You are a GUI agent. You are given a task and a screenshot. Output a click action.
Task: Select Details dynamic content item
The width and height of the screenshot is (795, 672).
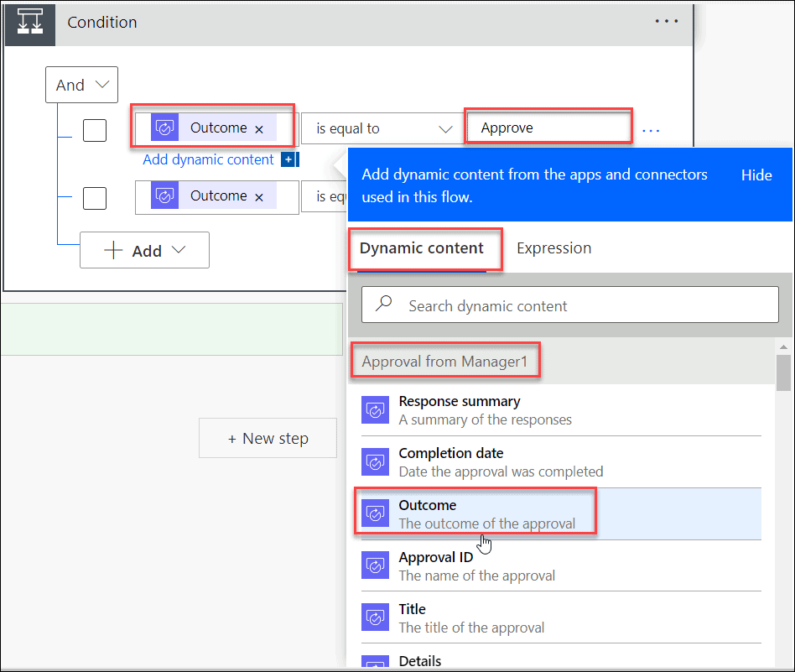pos(561,657)
